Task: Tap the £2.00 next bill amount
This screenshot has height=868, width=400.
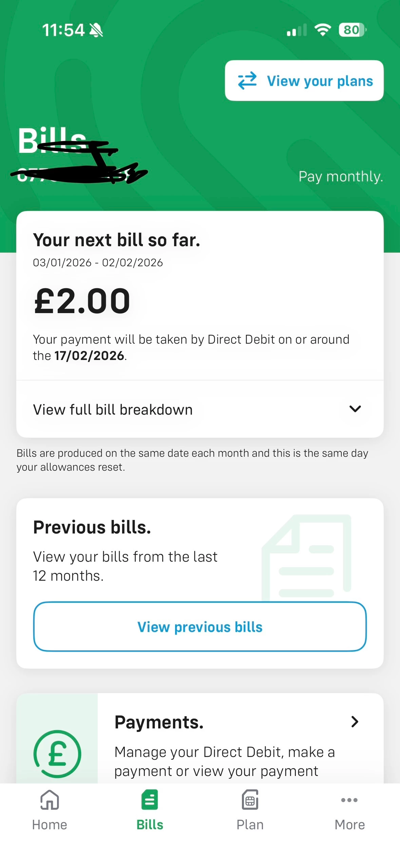Action: point(82,301)
